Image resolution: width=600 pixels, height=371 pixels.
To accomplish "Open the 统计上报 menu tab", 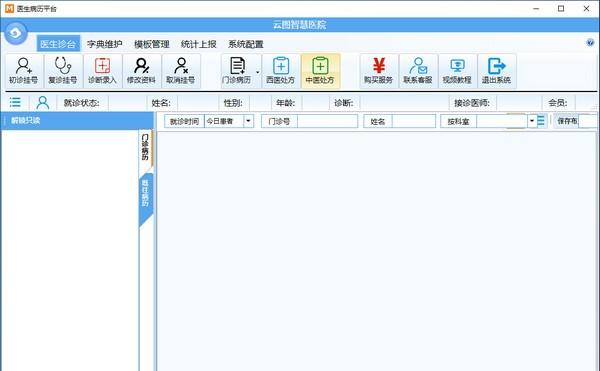I will click(199, 44).
